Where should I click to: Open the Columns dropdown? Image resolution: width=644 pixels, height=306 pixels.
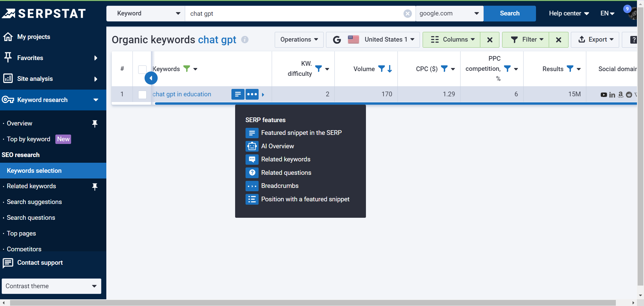451,40
